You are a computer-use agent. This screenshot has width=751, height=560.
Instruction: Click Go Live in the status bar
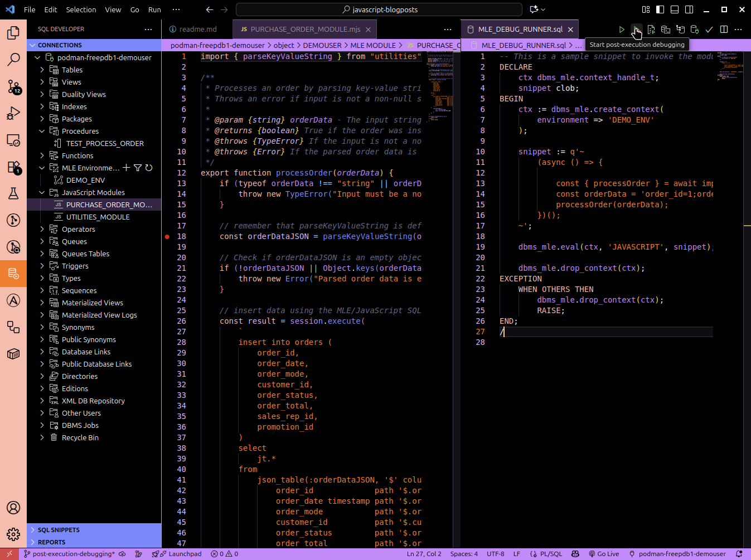[604, 554]
